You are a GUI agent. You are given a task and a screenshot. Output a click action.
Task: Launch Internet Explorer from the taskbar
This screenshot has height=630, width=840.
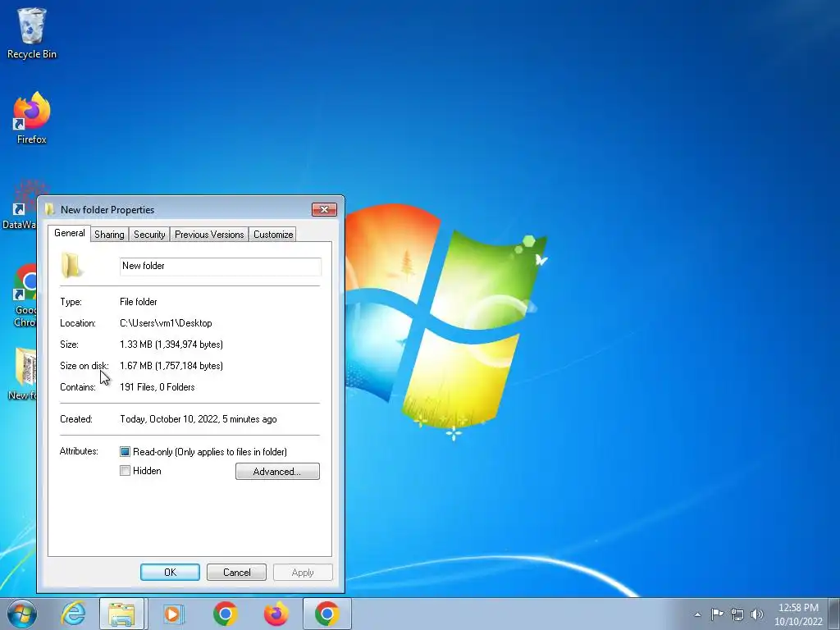pyautogui.click(x=73, y=614)
